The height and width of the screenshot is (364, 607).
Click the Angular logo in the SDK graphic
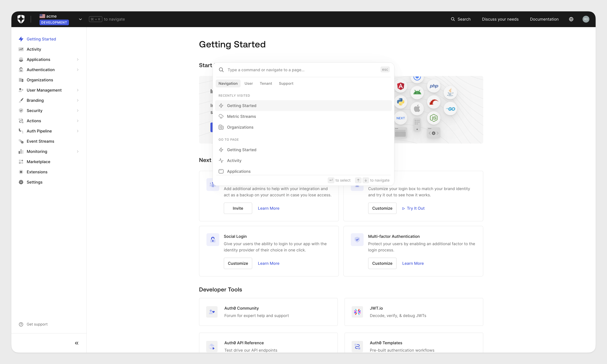tap(401, 86)
